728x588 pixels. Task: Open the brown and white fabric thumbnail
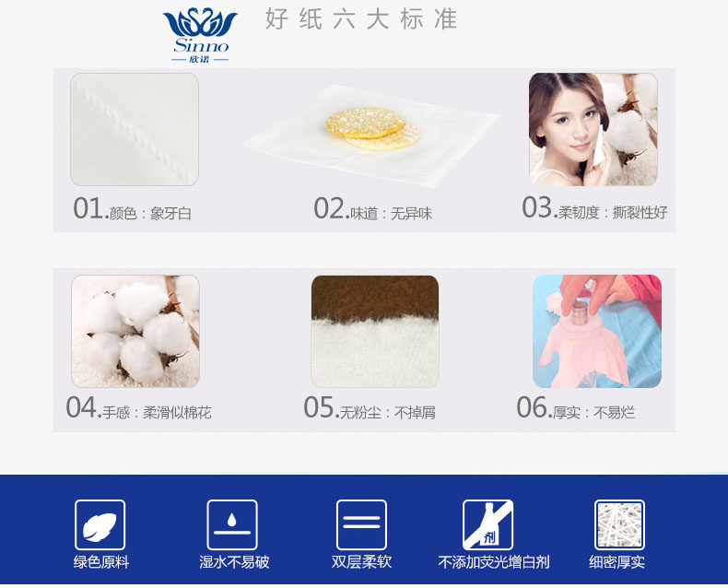click(x=375, y=331)
